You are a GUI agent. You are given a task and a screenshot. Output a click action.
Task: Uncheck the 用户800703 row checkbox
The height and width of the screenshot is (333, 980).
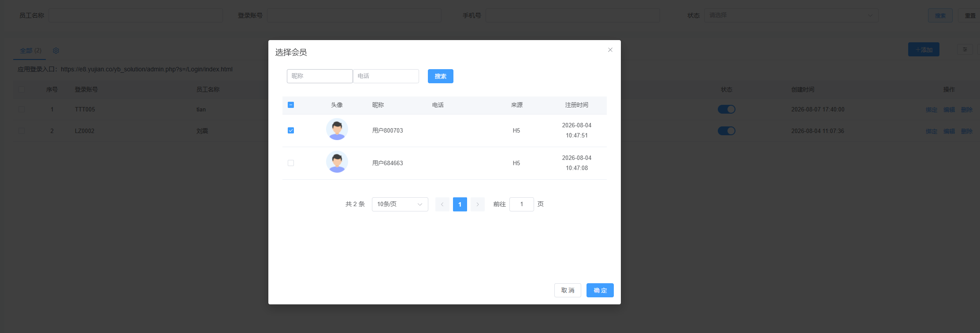291,130
